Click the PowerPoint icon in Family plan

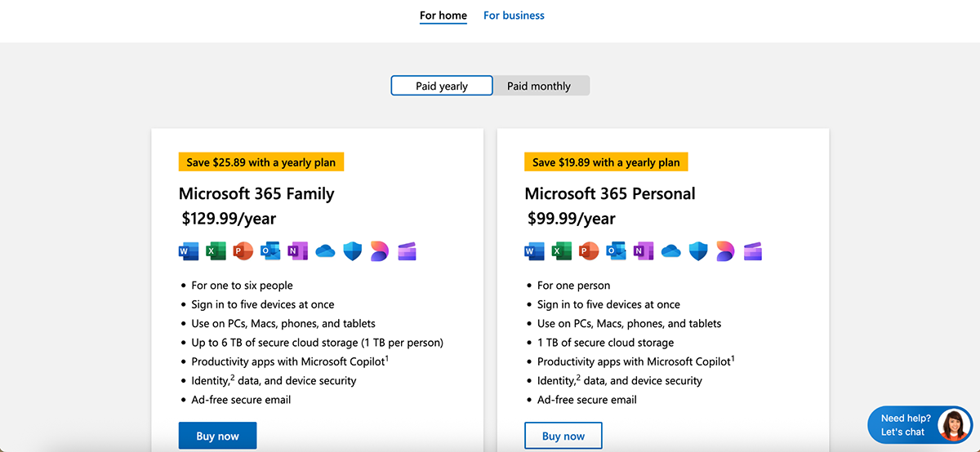(243, 251)
